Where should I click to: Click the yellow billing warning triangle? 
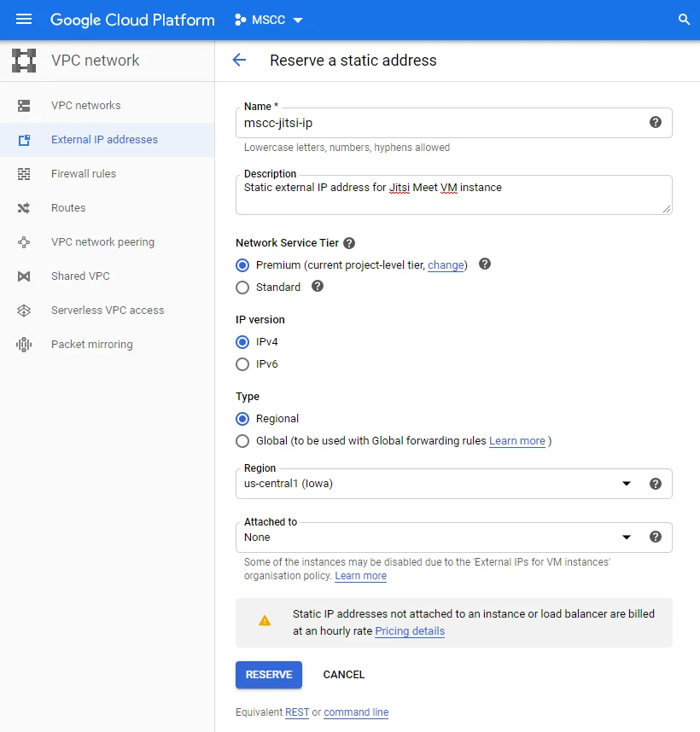pyautogui.click(x=265, y=620)
